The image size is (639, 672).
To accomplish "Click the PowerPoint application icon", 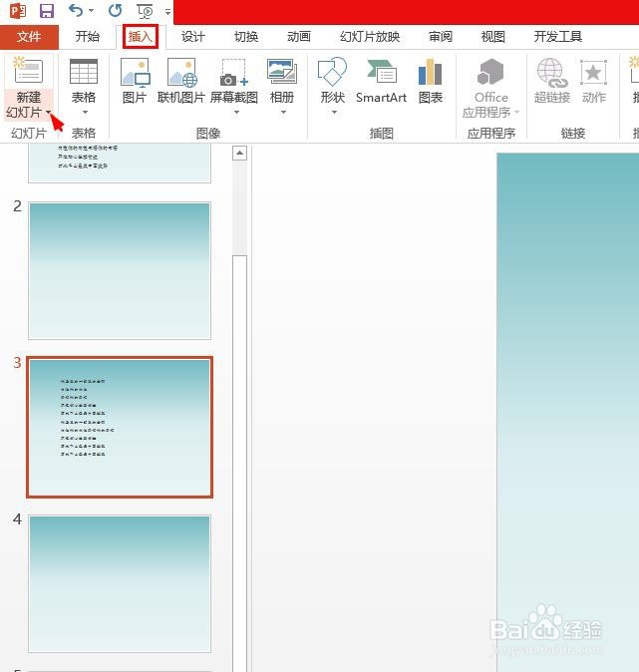I will (x=18, y=10).
